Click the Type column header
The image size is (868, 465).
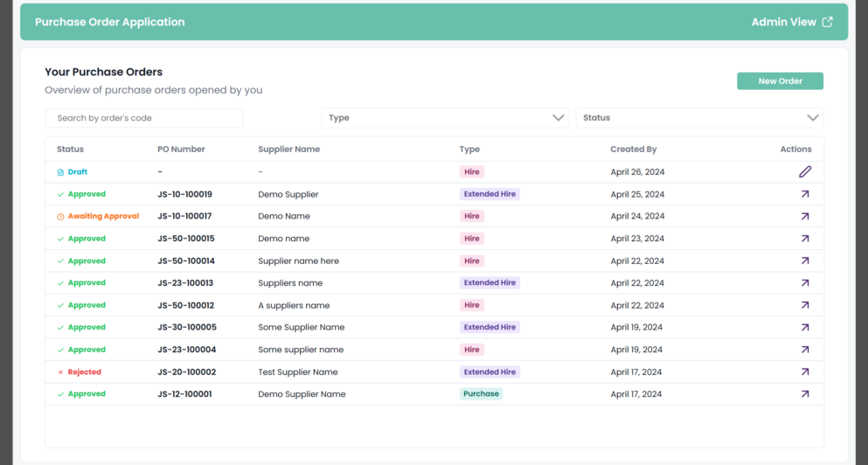(x=469, y=149)
